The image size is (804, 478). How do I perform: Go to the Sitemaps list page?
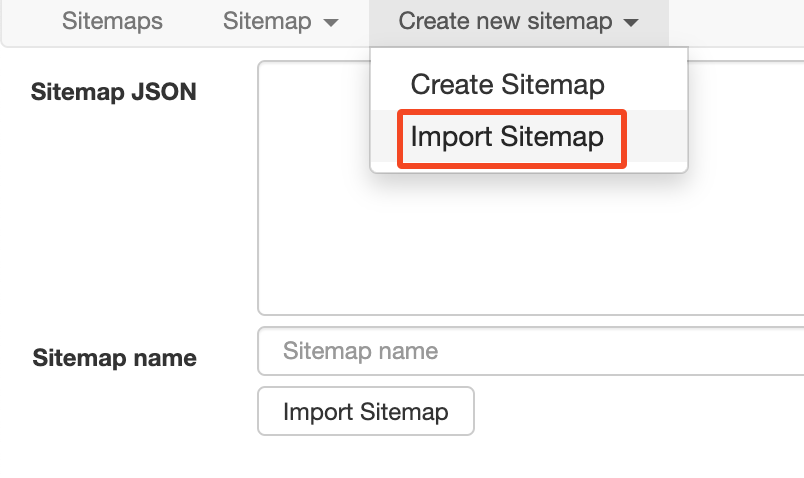(112, 21)
